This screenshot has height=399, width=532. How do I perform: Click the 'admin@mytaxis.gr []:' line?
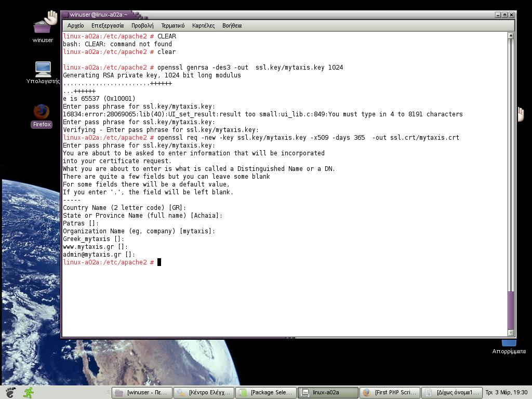(x=99, y=255)
